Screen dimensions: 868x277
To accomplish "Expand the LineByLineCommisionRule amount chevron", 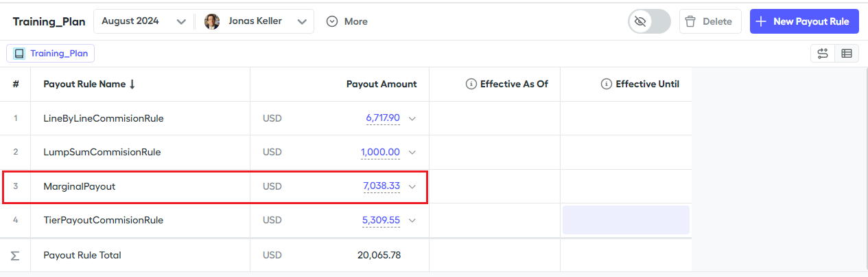I will point(412,118).
